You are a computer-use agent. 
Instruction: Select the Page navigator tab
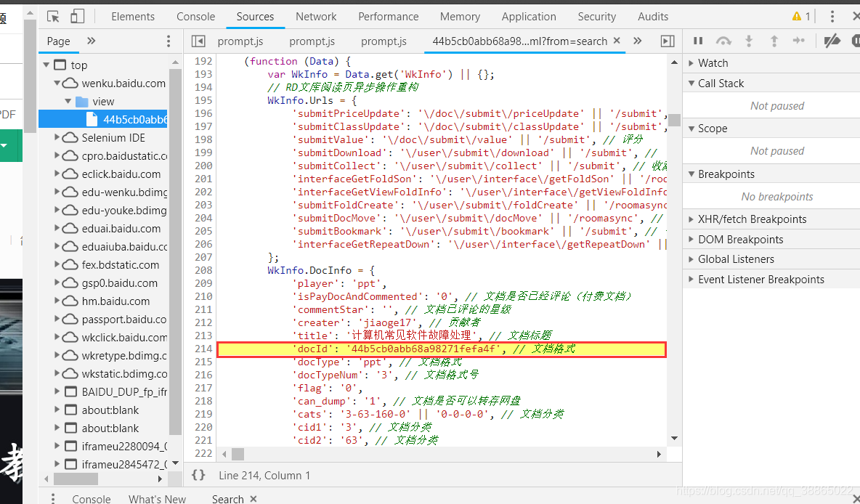[59, 41]
